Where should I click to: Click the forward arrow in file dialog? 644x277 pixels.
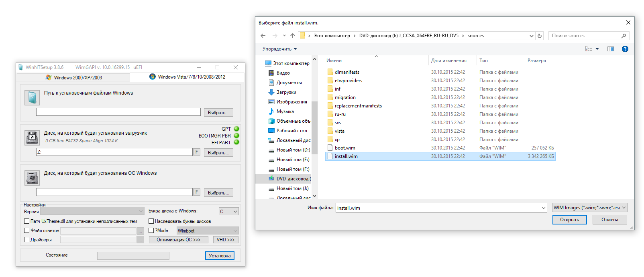pyautogui.click(x=275, y=36)
